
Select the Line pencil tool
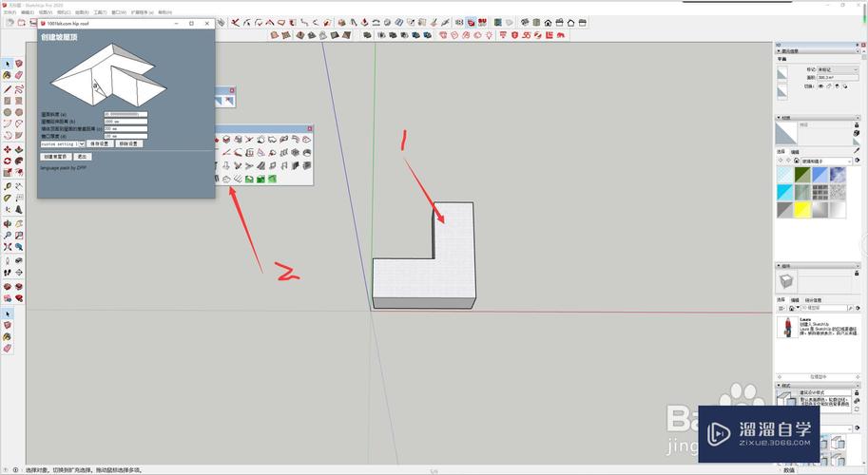pos(8,88)
